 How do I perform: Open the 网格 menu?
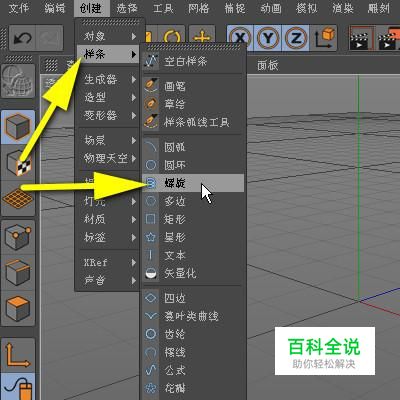(199, 8)
